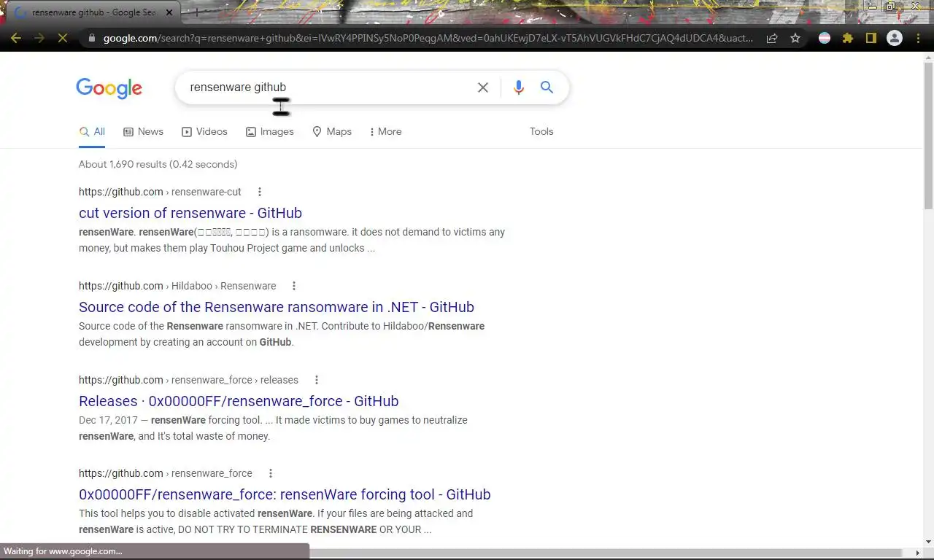The height and width of the screenshot is (560, 934).
Task: Open options for rensenware_force releases result
Action: tap(316, 380)
